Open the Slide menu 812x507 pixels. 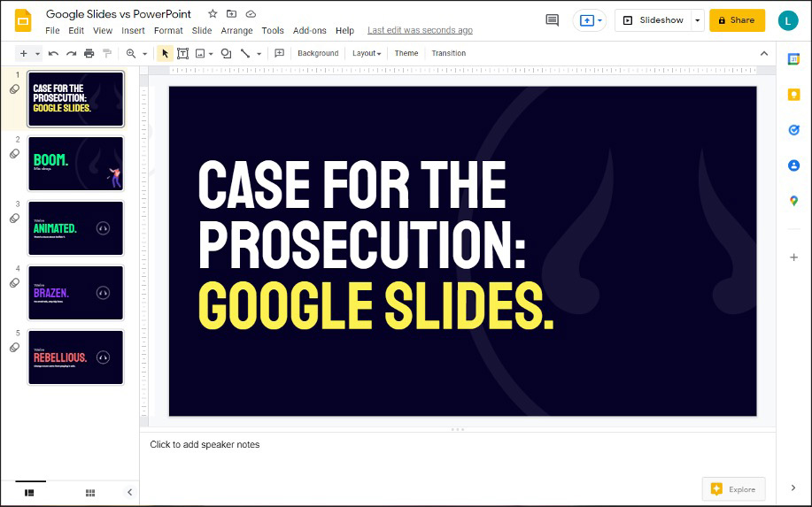point(201,30)
